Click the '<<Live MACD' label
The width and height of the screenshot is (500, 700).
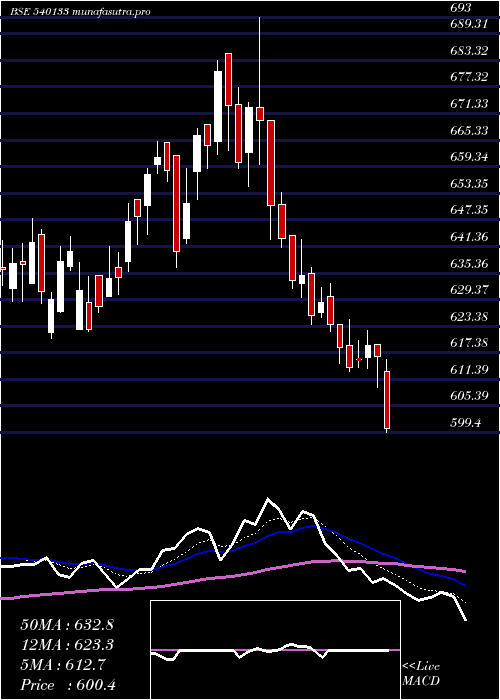[421, 674]
